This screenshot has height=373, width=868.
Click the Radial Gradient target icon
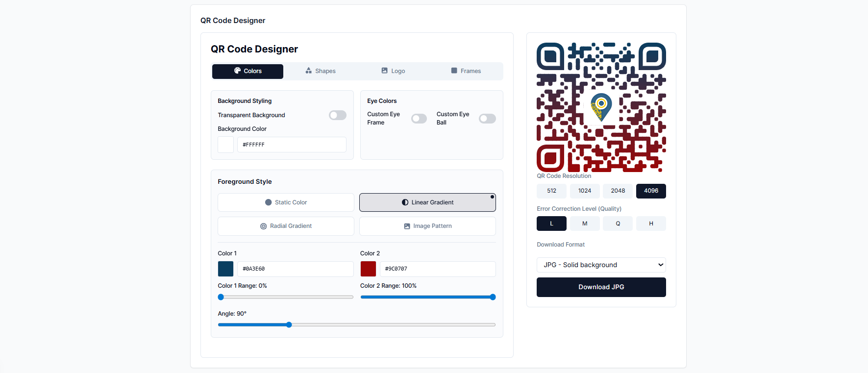263,226
